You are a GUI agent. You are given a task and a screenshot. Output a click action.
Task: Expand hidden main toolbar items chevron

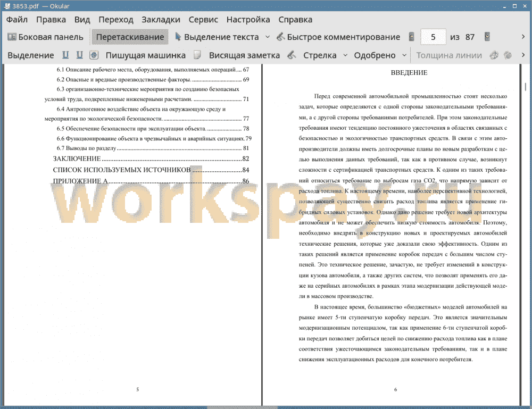523,37
